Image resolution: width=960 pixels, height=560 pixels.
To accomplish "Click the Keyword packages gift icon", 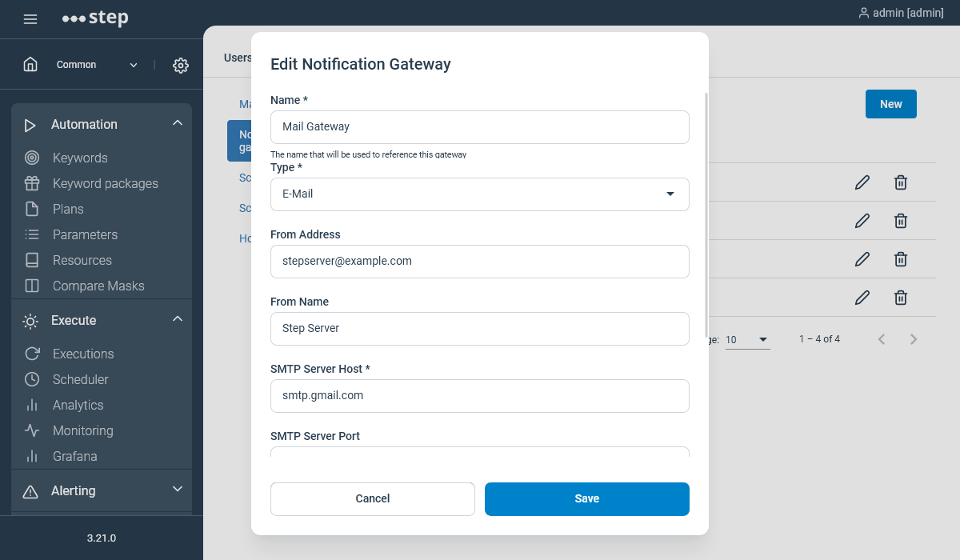I will point(32,183).
